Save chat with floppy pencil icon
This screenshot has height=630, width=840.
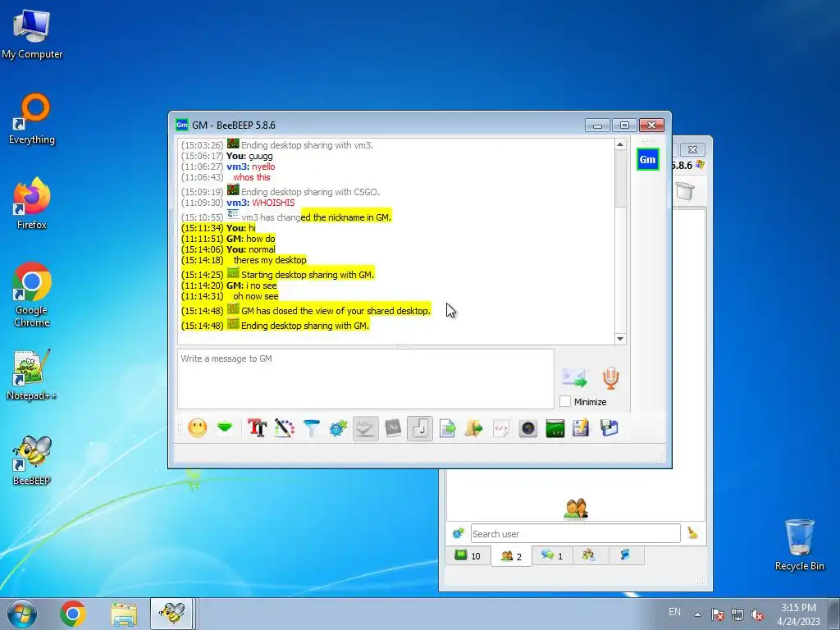click(582, 428)
